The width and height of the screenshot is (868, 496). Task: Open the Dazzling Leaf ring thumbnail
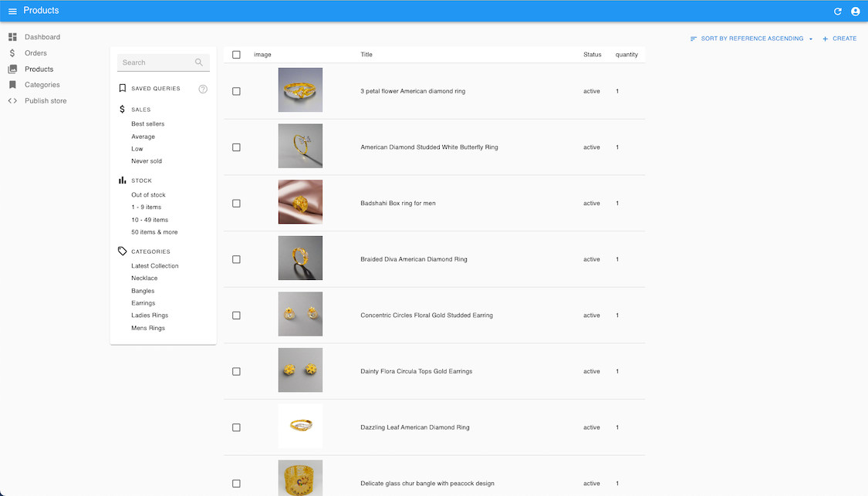[x=300, y=426]
